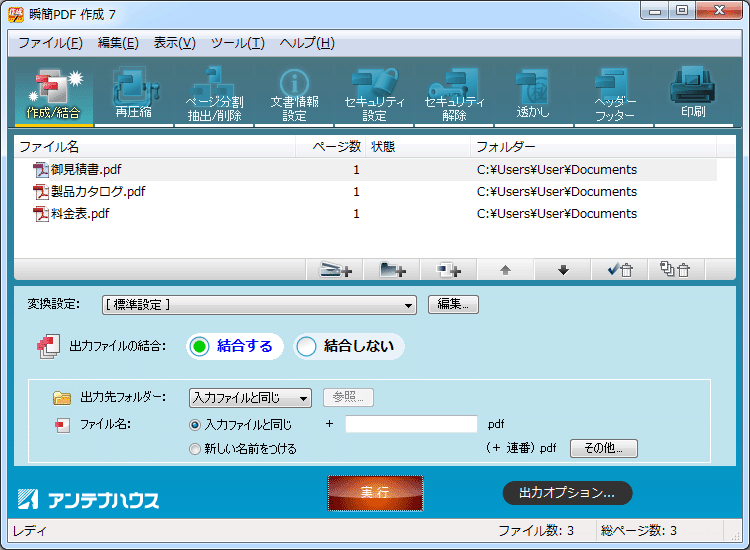The image size is (750, 550).
Task: Select 結合しない no-merge option
Action: coord(348,346)
